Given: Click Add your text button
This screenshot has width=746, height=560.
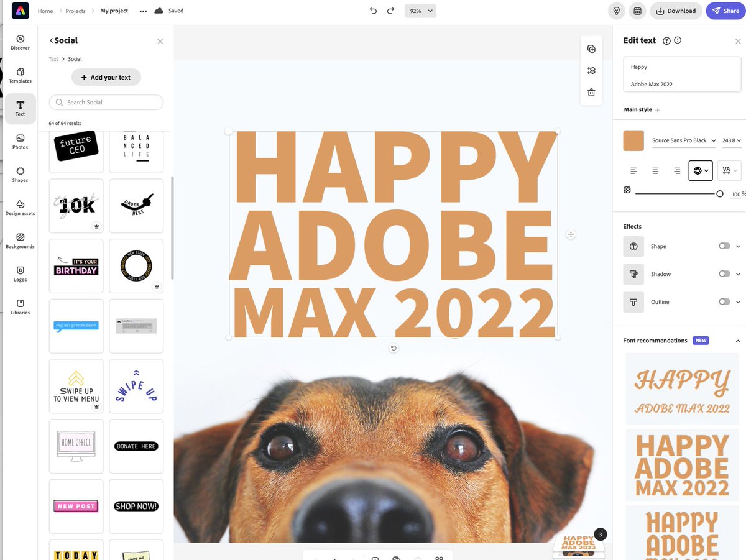Looking at the screenshot, I should (x=106, y=78).
